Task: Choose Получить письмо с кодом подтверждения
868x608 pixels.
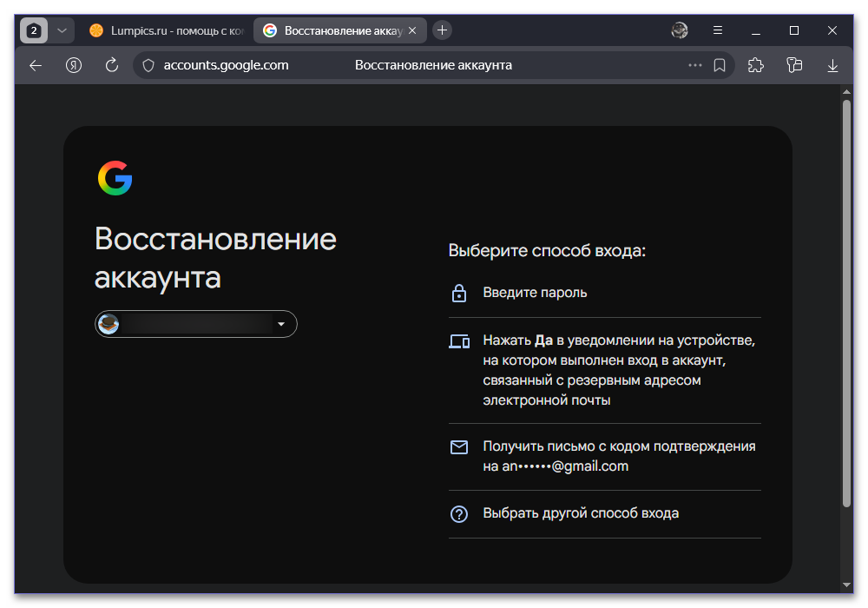Action: click(604, 457)
